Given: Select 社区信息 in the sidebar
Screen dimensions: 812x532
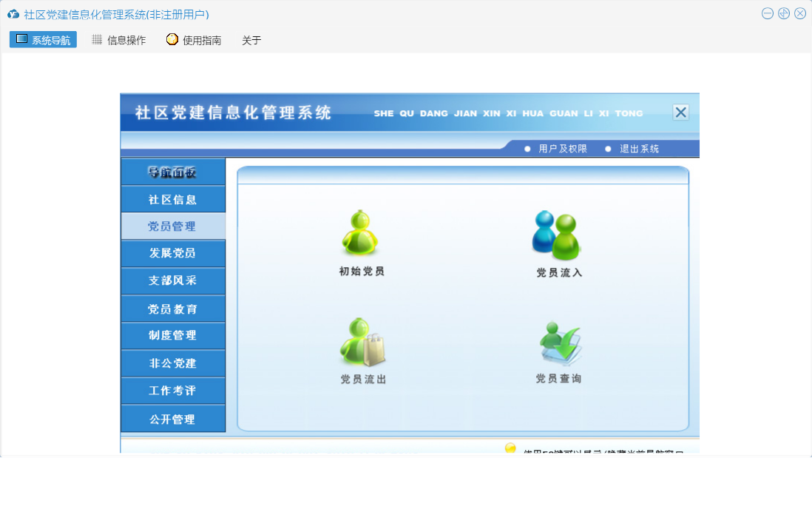Looking at the screenshot, I should (x=173, y=200).
